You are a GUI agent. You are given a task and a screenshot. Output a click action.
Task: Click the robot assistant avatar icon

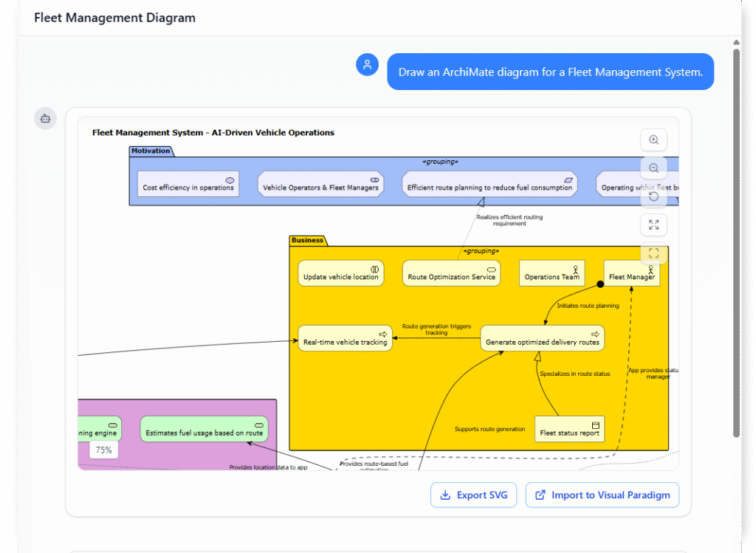[x=45, y=118]
